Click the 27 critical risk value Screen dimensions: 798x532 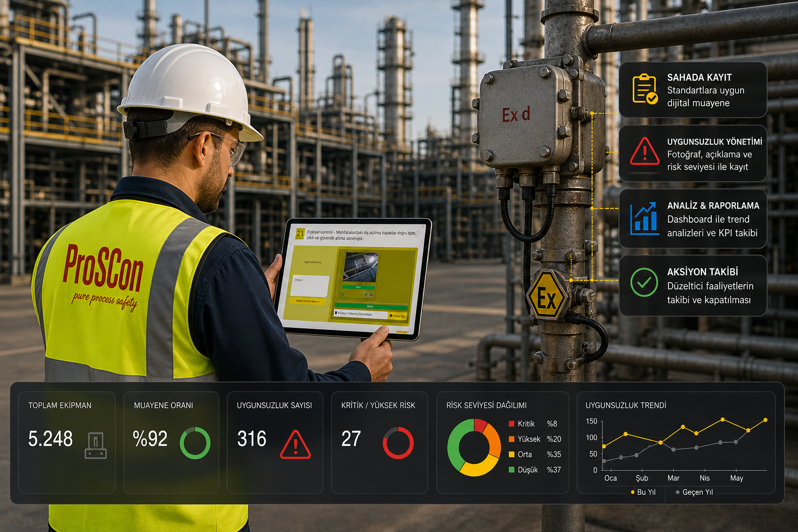(x=351, y=439)
